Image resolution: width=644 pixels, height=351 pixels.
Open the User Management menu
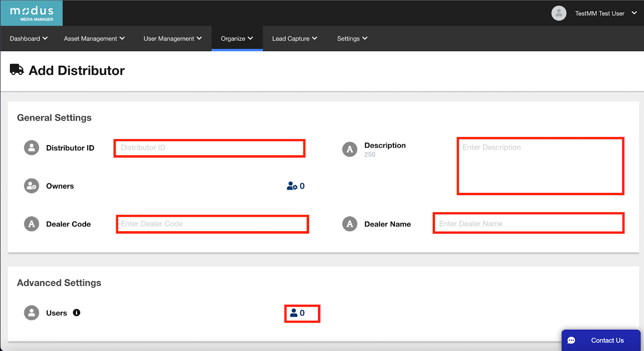pos(173,39)
